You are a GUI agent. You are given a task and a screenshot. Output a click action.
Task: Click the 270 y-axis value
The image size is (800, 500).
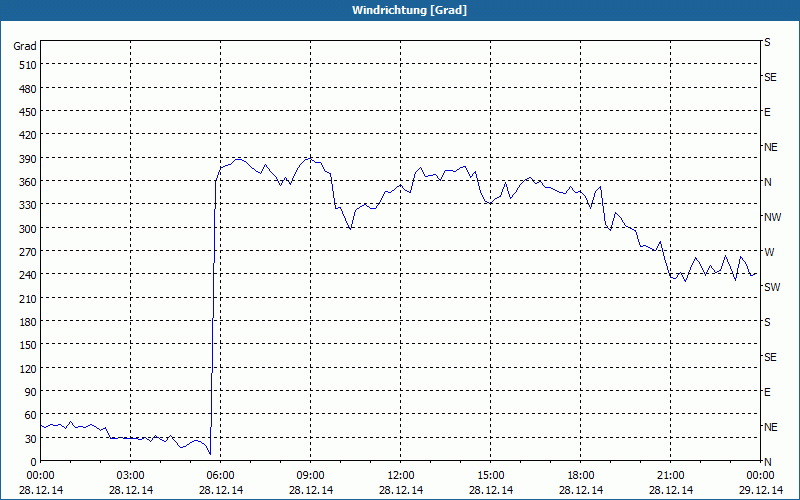coord(28,252)
